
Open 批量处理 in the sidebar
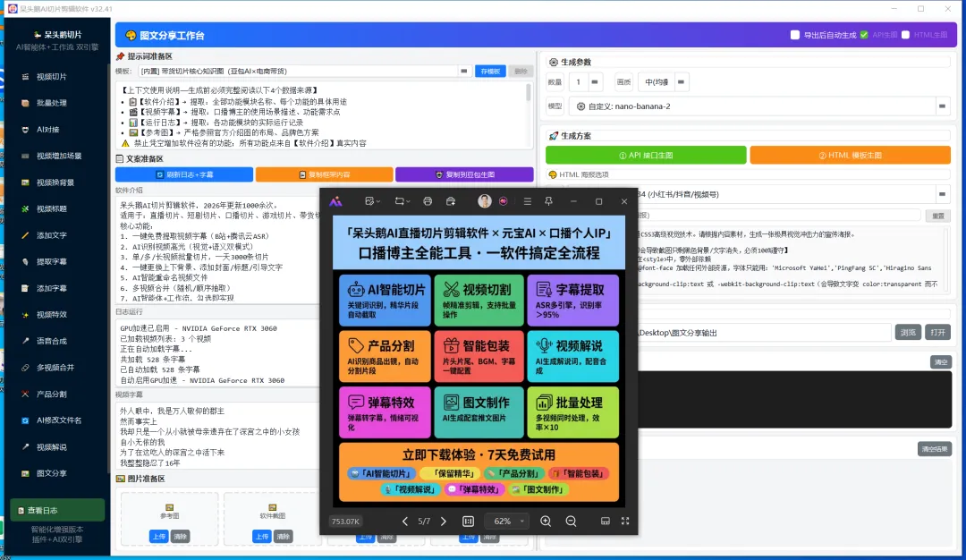coord(52,103)
